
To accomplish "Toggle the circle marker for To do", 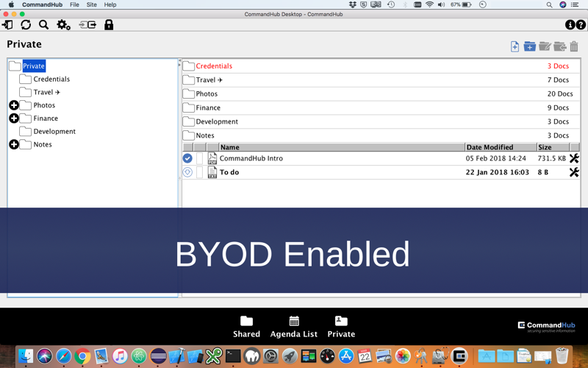I will point(187,172).
